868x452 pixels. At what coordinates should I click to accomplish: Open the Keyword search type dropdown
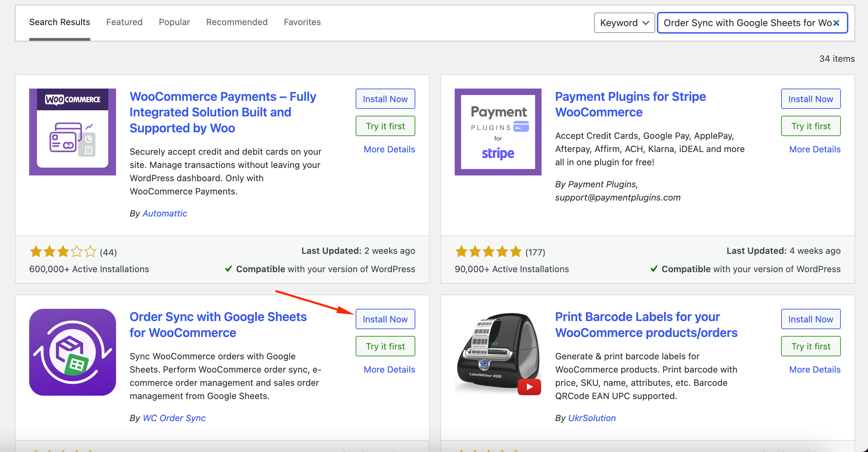(x=624, y=23)
